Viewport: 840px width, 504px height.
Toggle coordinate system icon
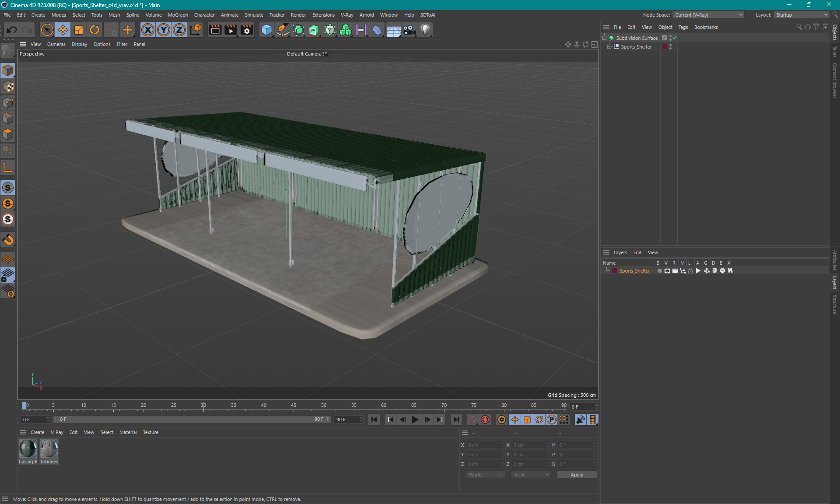[x=196, y=30]
